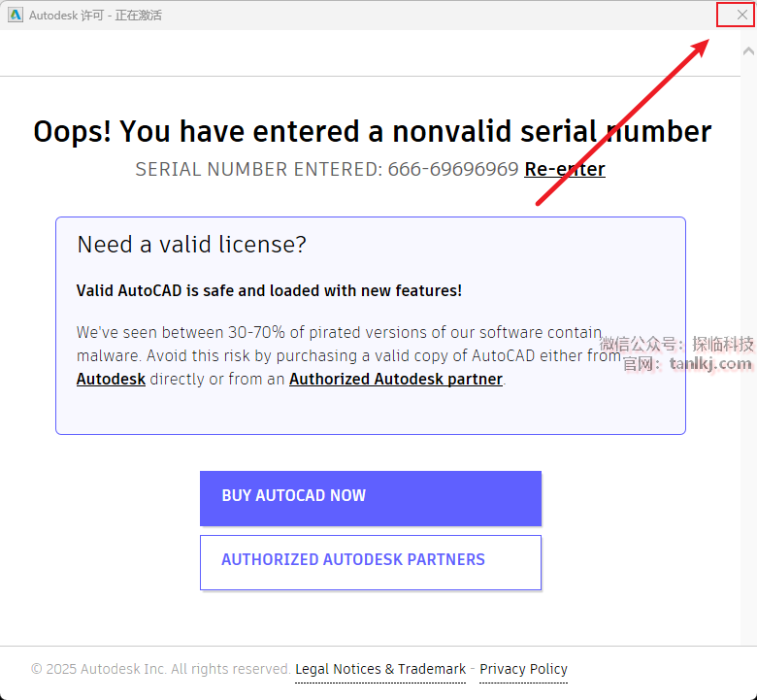This screenshot has width=757, height=700.
Task: Open Legal Notices & Trademark link
Action: click(380, 669)
